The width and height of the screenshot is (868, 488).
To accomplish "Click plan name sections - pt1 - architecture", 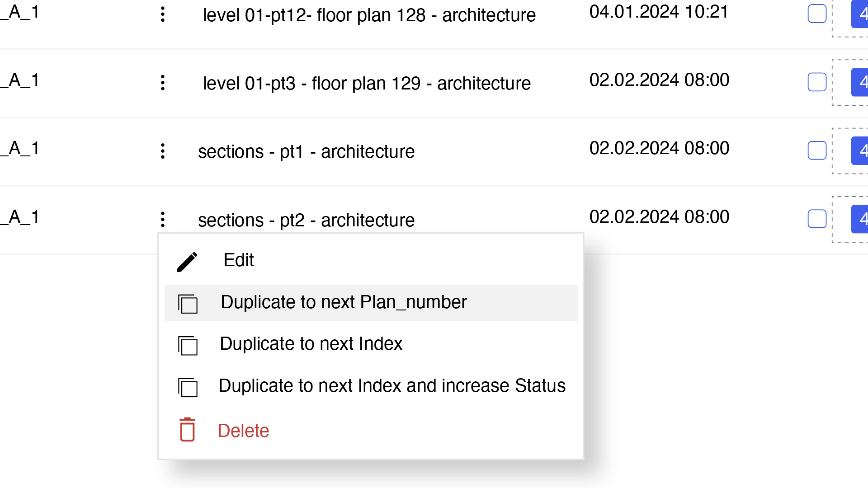I will coord(306,152).
